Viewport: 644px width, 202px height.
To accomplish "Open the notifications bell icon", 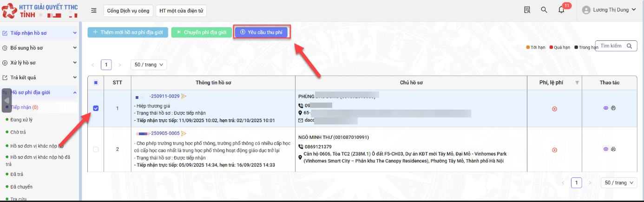I will pos(561,10).
